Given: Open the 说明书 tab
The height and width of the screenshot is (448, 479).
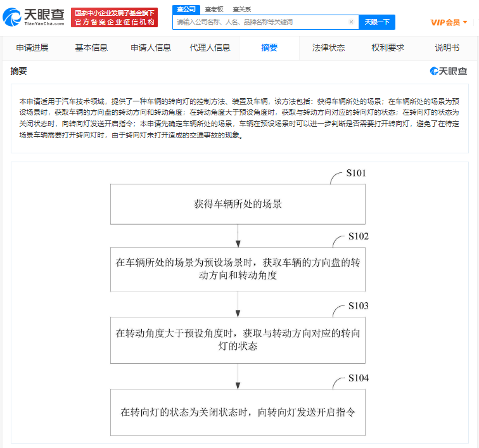Looking at the screenshot, I should [447, 48].
